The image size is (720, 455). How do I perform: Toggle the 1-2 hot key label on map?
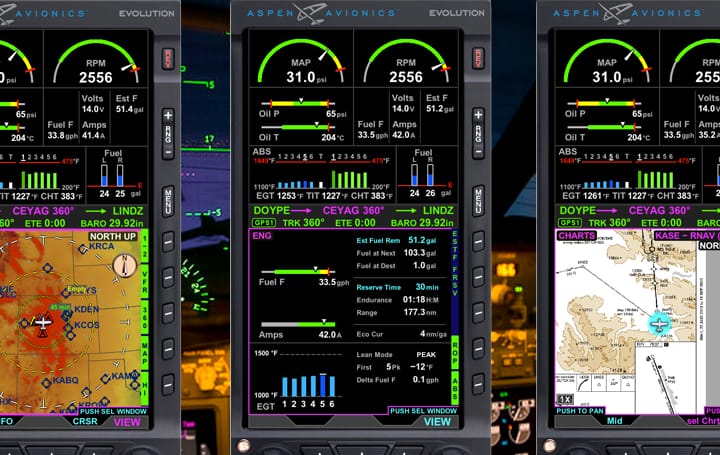145,246
